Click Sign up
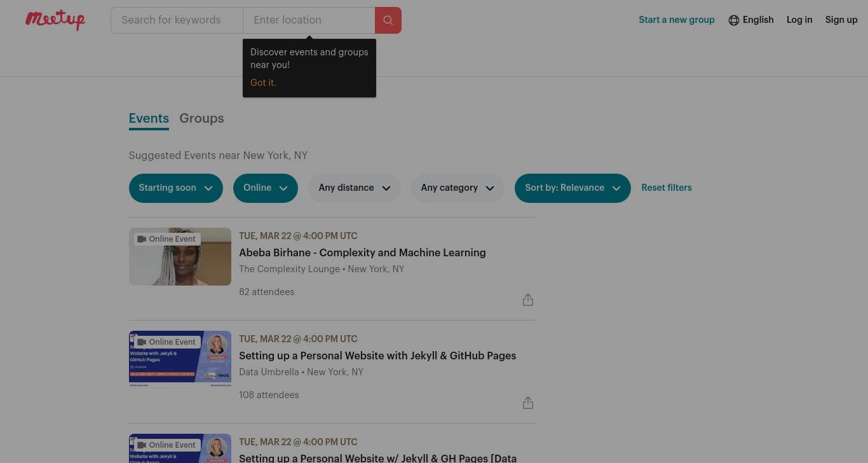Viewport: 868px width, 463px height. pos(841,20)
